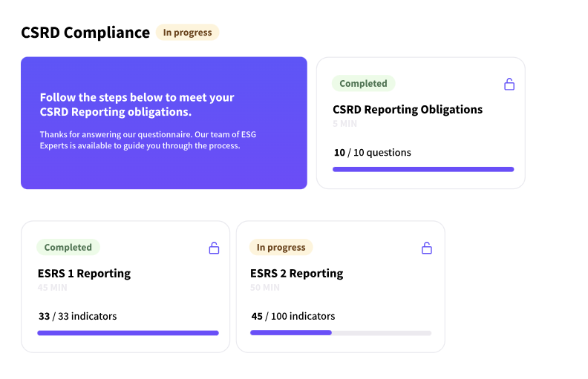Click the '50 MIN' duration label

(x=265, y=288)
